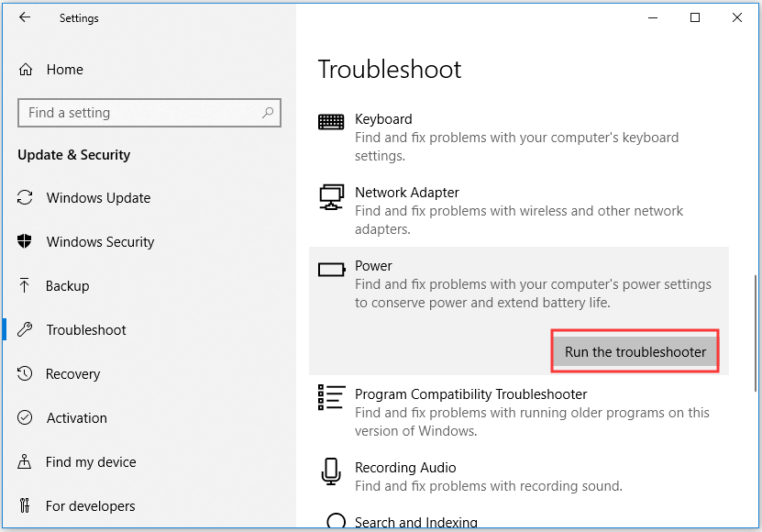
Task: Click the back arrow icon in Settings
Action: [x=25, y=17]
